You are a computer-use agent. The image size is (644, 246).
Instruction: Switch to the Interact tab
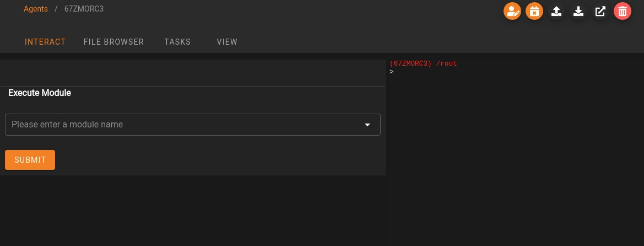45,42
